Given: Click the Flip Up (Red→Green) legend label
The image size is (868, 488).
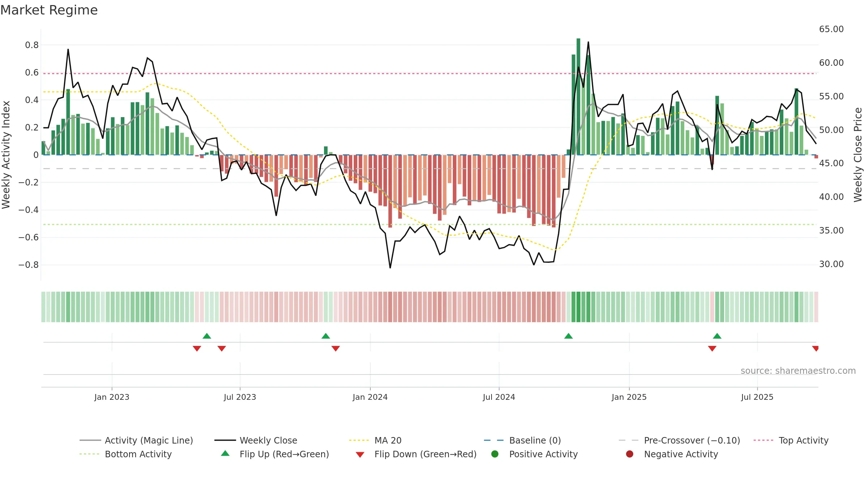Looking at the screenshot, I should click(x=284, y=454).
